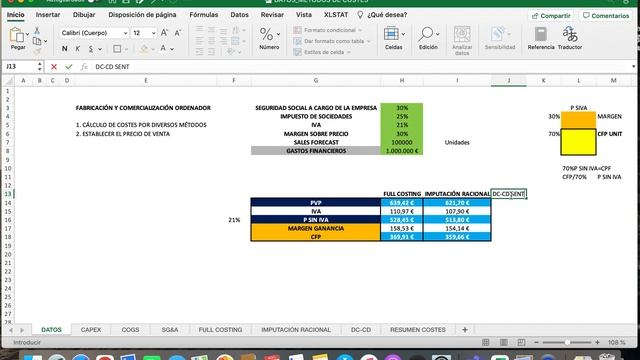Click the yellow CFP UNIT cell
The image size is (640, 360).
tap(578, 142)
